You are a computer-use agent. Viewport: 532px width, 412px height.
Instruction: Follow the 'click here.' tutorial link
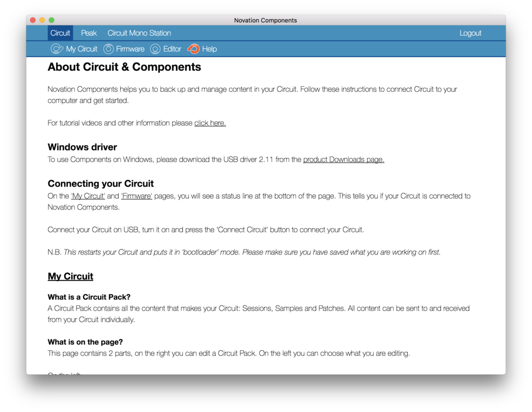coord(210,123)
